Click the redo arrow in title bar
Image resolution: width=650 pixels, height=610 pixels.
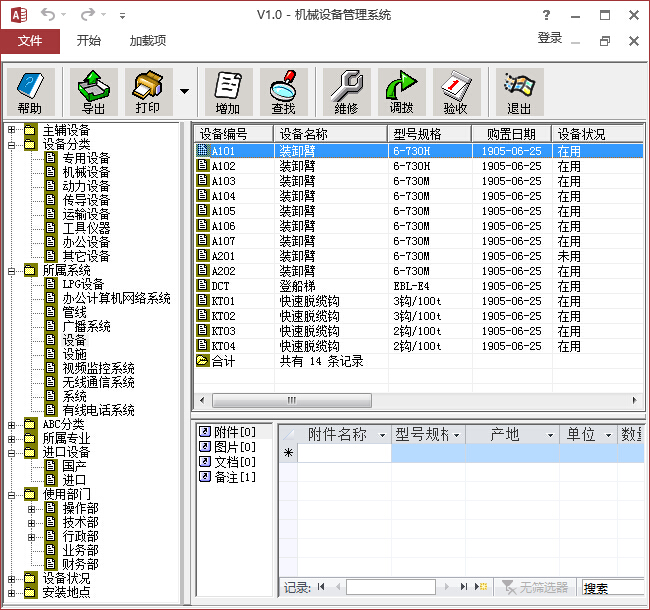(x=88, y=15)
